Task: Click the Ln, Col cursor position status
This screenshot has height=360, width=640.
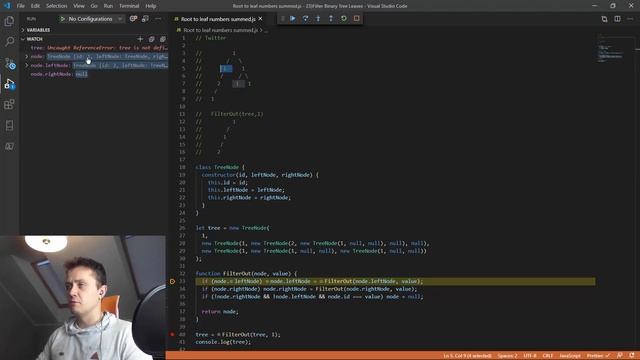Action: pyautogui.click(x=467, y=356)
